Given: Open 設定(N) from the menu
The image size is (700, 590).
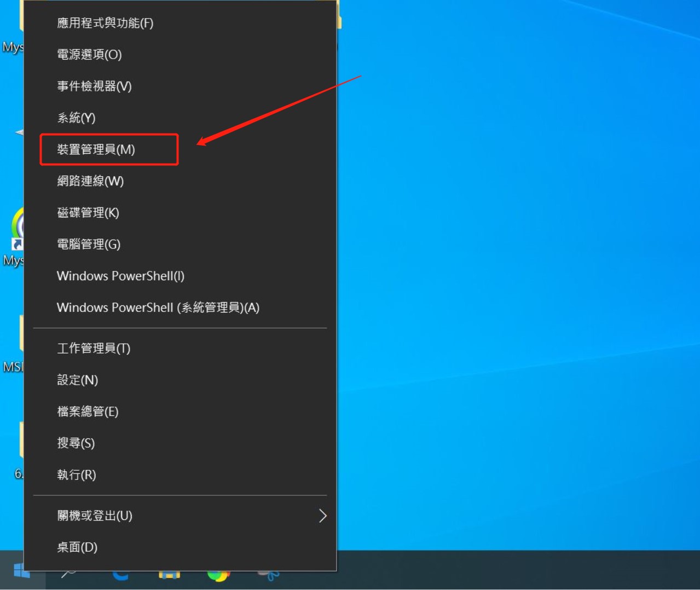Looking at the screenshot, I should [77, 380].
